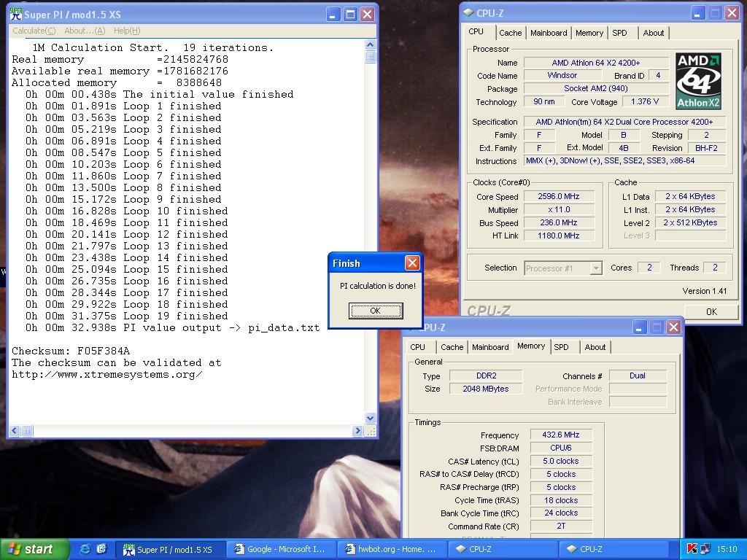Click the taskbar clock showing 15:10
This screenshot has width=747, height=560.
[x=727, y=549]
